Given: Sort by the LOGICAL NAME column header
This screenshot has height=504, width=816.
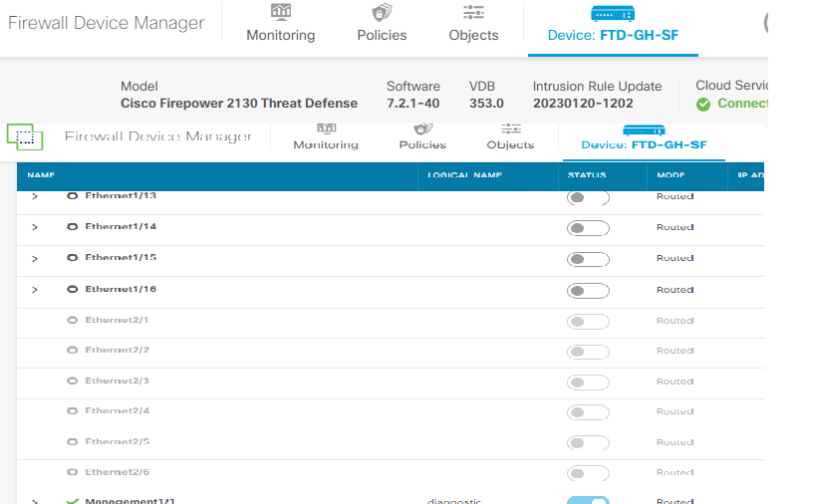Looking at the screenshot, I should point(464,175).
